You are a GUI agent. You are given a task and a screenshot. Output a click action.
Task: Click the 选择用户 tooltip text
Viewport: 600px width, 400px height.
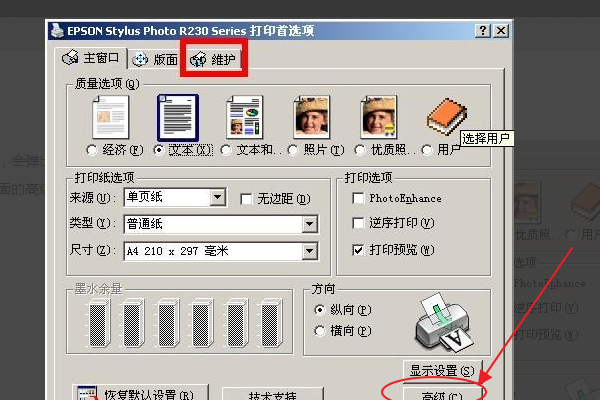[x=486, y=139]
